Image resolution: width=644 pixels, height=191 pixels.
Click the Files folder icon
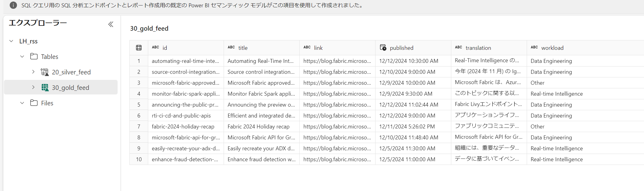(34, 103)
